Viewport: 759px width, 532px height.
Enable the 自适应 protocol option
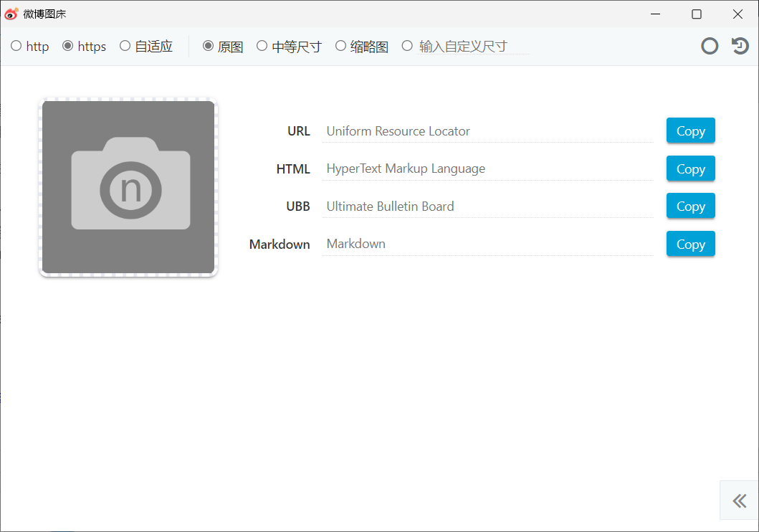coord(124,46)
